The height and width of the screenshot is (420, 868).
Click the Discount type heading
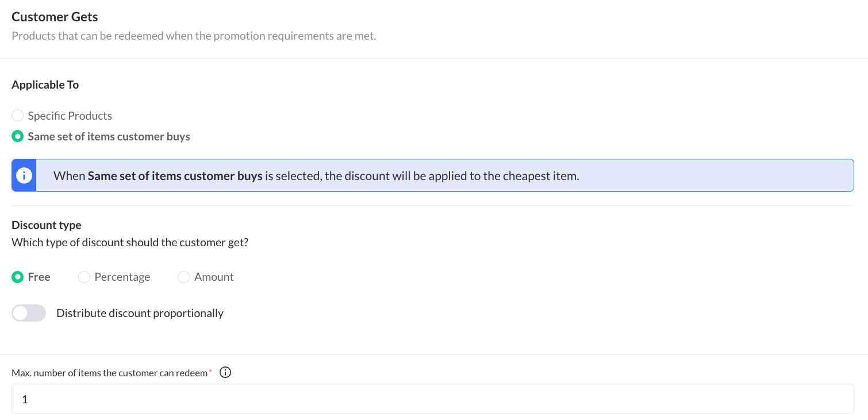click(47, 225)
